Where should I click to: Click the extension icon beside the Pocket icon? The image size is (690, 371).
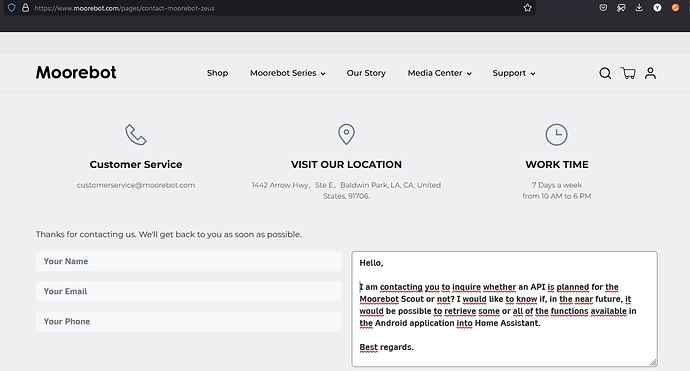pos(621,8)
